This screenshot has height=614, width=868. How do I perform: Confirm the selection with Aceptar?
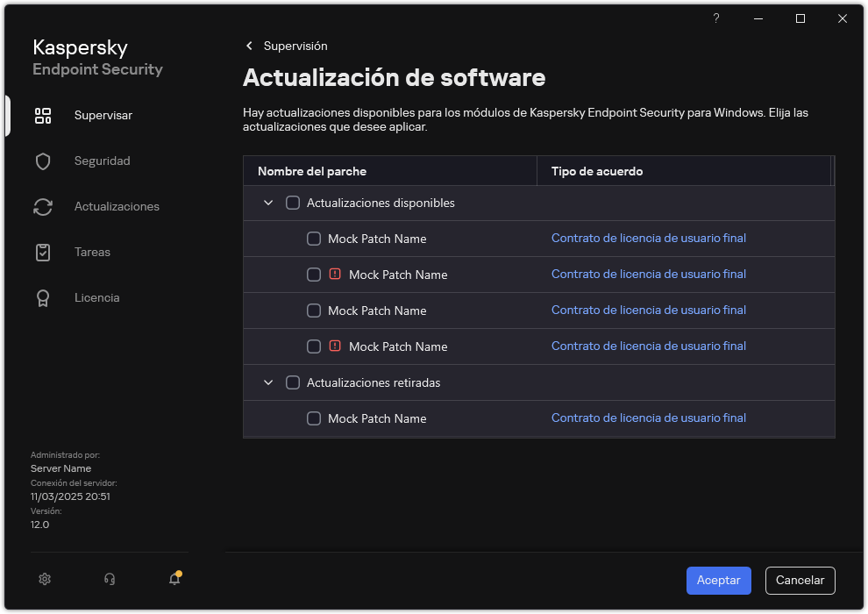coord(718,580)
